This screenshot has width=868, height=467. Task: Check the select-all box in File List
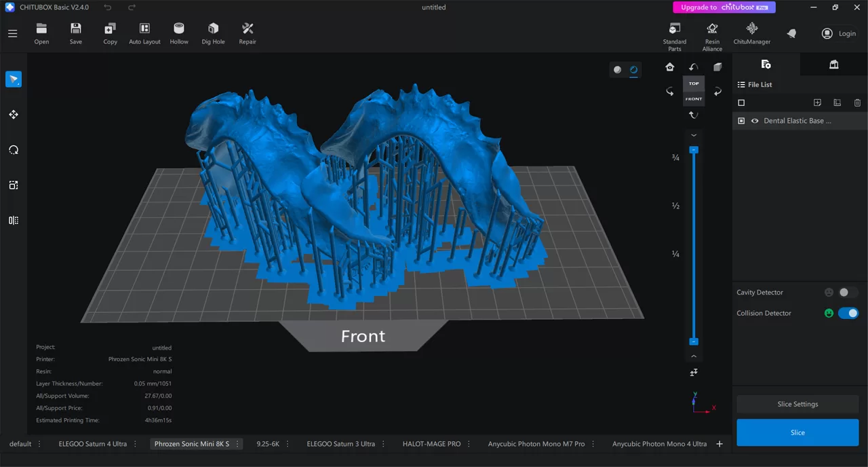tap(741, 102)
